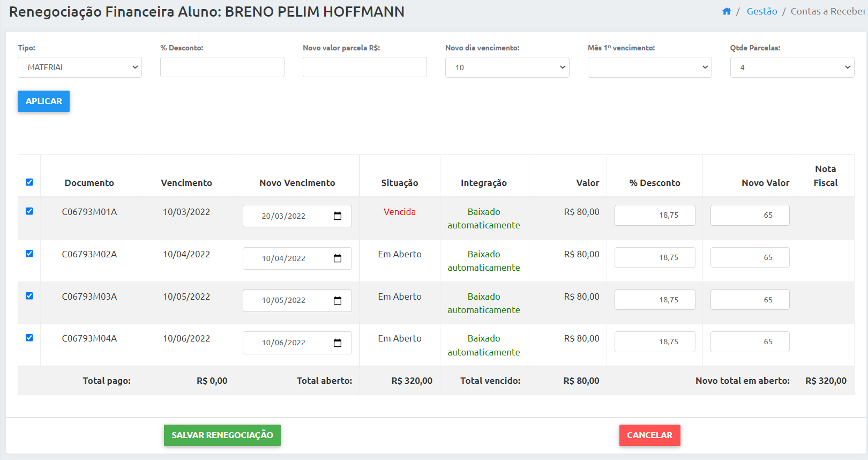Expand the Novo dia vencimento dropdown
This screenshot has width=868, height=460.
click(x=507, y=68)
